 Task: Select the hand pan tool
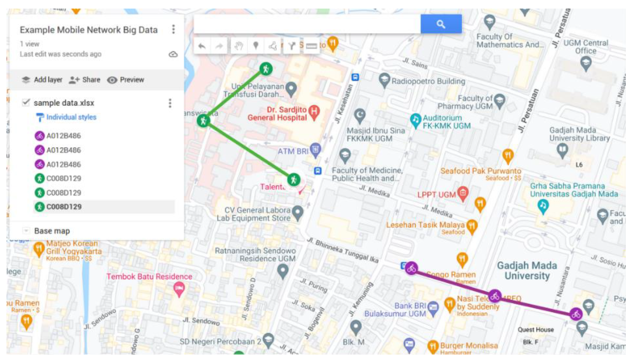(238, 46)
